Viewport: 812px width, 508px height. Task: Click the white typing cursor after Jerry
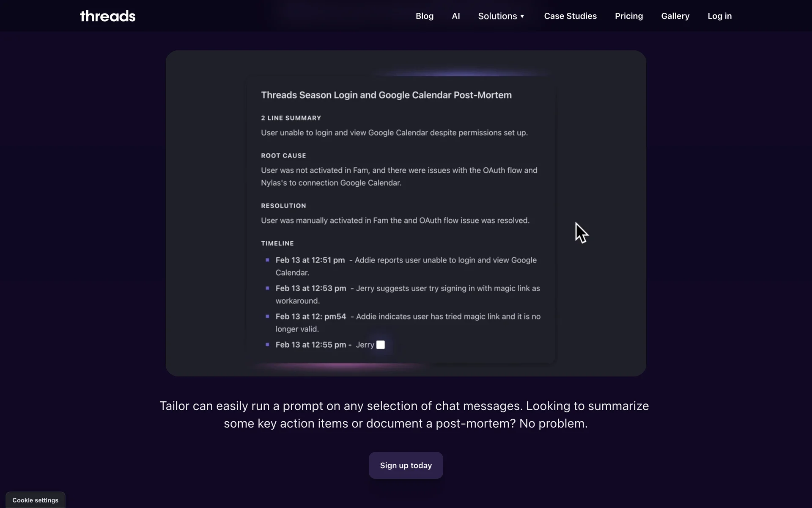(x=381, y=345)
